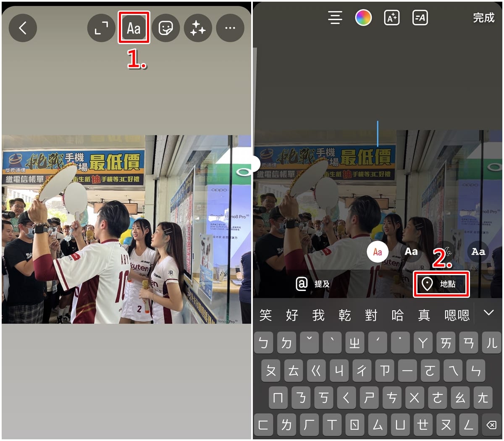
Task: Tap the ㄆ key
Action: coord(271,371)
